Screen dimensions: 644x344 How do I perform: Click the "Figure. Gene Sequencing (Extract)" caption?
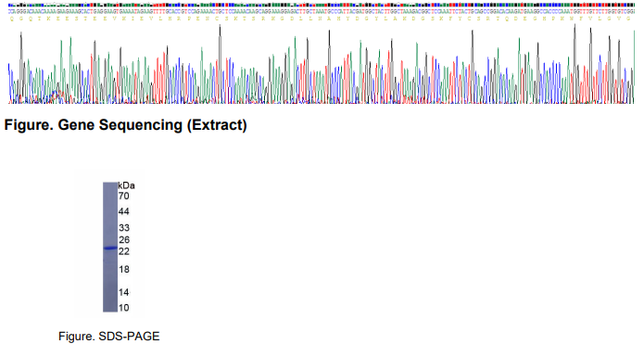click(125, 125)
